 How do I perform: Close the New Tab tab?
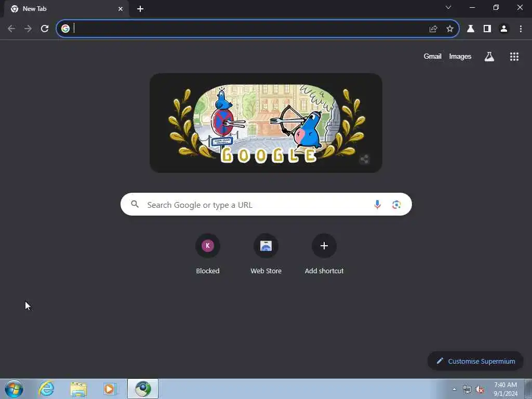(121, 9)
